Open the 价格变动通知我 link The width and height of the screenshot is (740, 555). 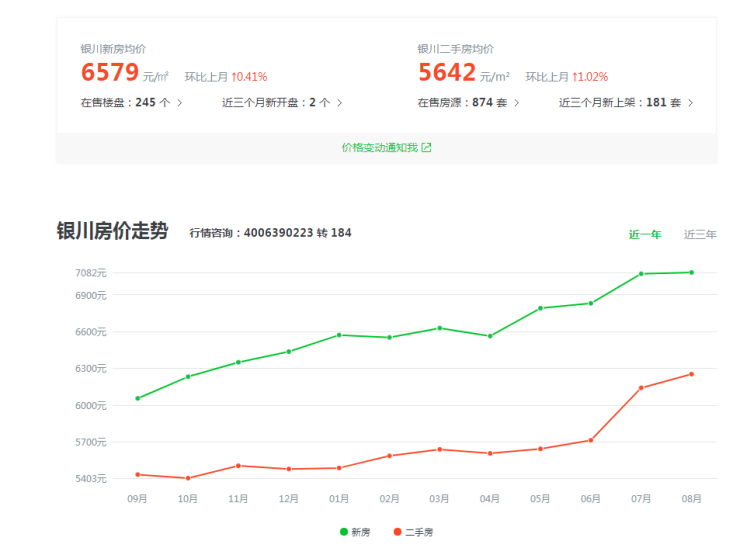click(386, 148)
